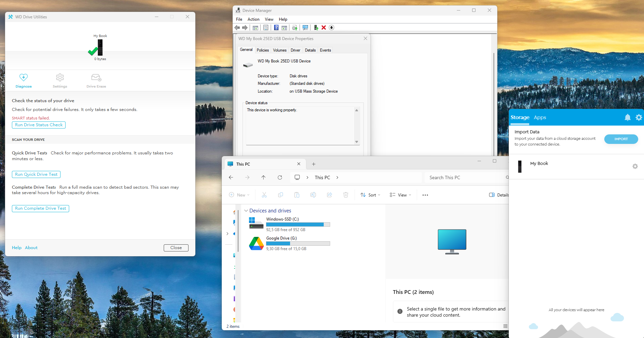The height and width of the screenshot is (338, 644).
Task: Switch to the Volumes tab
Action: tap(280, 50)
